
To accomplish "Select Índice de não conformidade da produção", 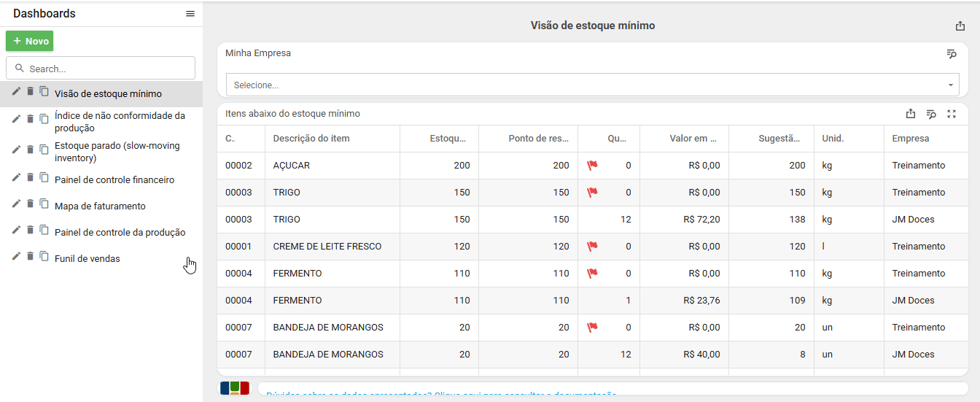I will [x=120, y=122].
